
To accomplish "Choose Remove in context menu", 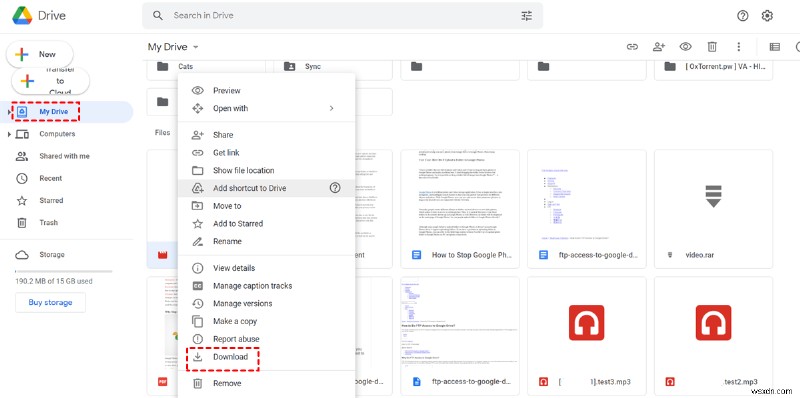I will (x=266, y=384).
